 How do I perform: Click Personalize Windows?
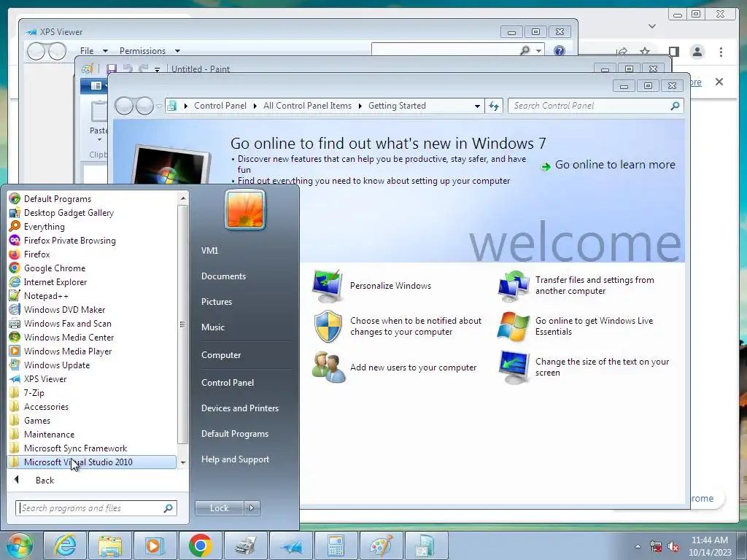(390, 286)
